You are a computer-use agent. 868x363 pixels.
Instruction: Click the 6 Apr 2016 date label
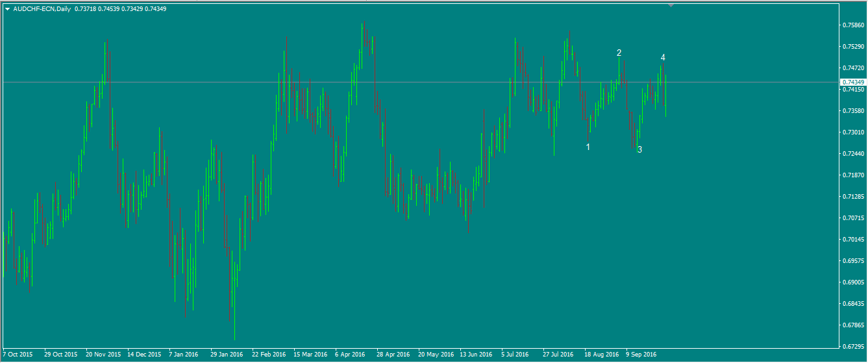[350, 355]
